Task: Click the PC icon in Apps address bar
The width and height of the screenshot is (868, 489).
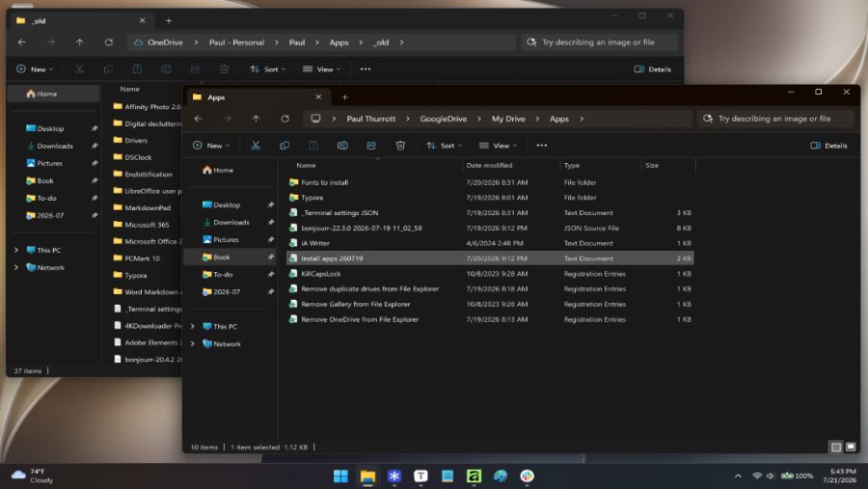Action: click(315, 119)
